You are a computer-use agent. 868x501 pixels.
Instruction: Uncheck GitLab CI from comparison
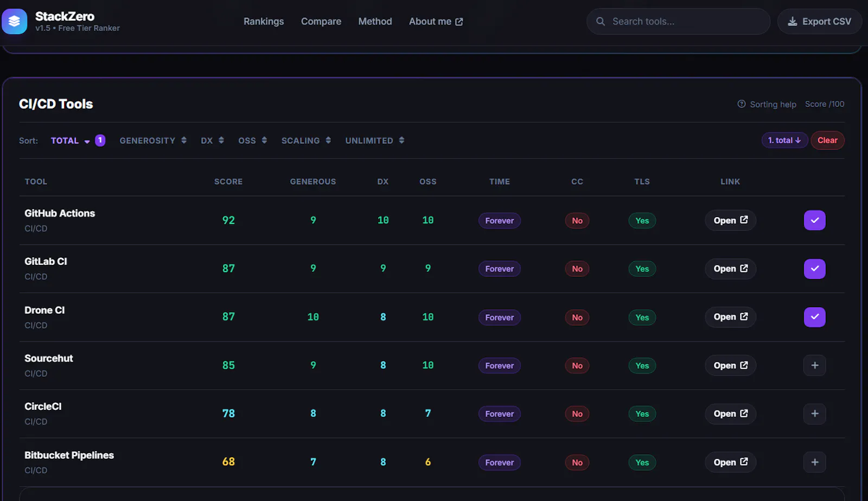pos(815,269)
